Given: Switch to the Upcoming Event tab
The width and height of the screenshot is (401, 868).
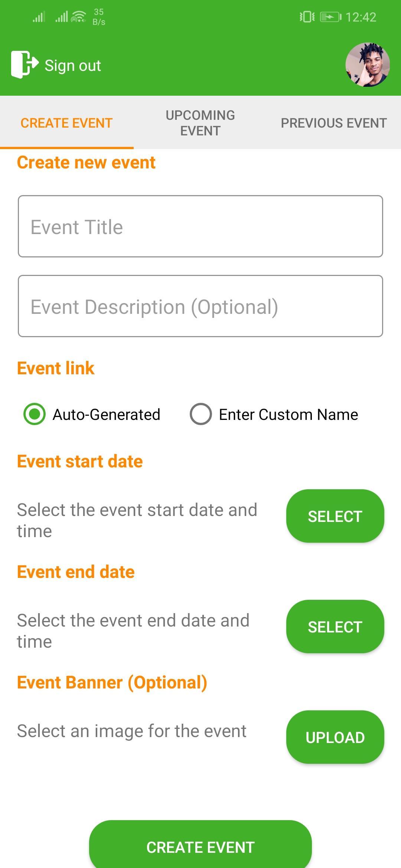Looking at the screenshot, I should 200,123.
